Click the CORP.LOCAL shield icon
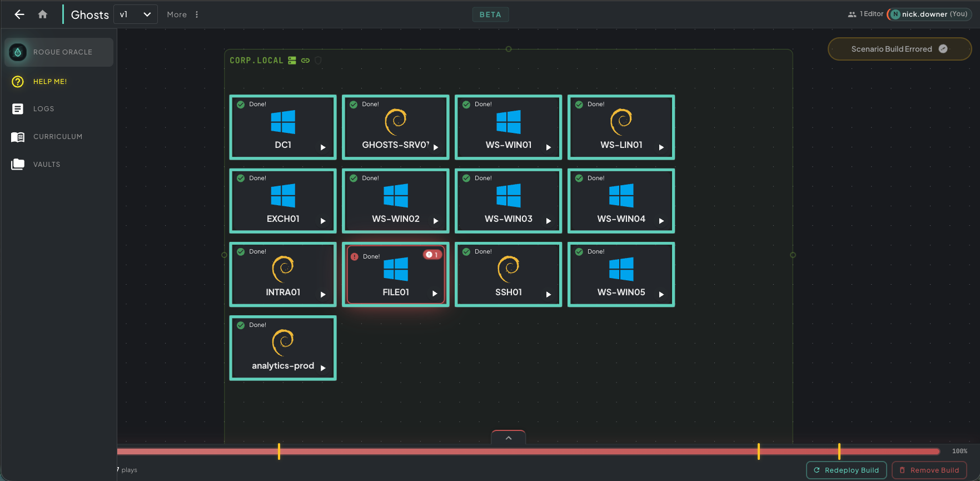Image resolution: width=980 pixels, height=481 pixels. pyautogui.click(x=319, y=60)
